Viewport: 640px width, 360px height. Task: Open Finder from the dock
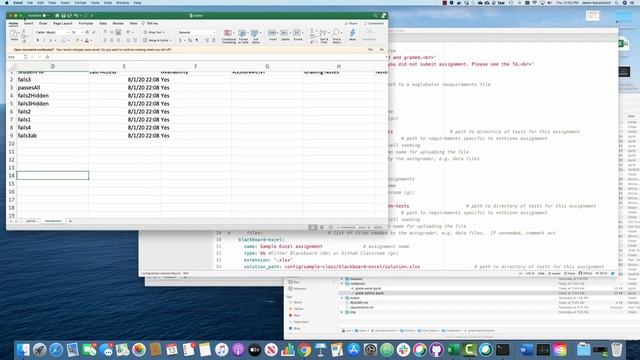point(23,350)
